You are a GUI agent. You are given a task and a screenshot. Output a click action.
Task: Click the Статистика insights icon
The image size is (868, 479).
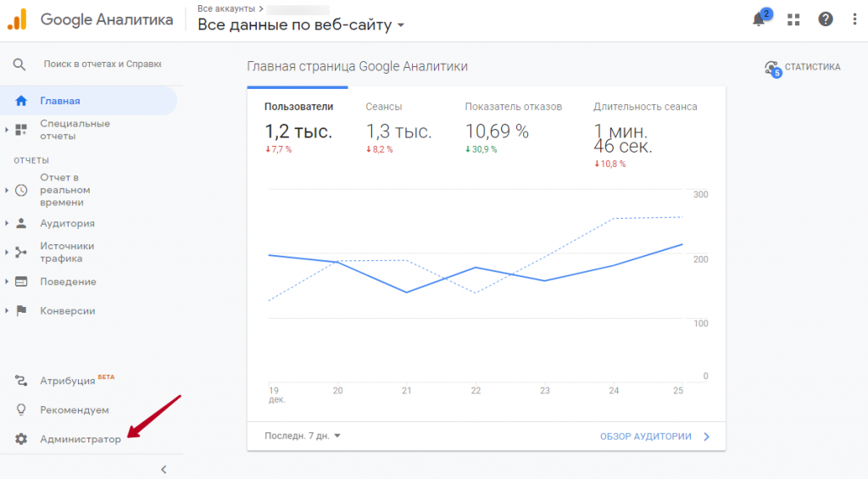(772, 69)
